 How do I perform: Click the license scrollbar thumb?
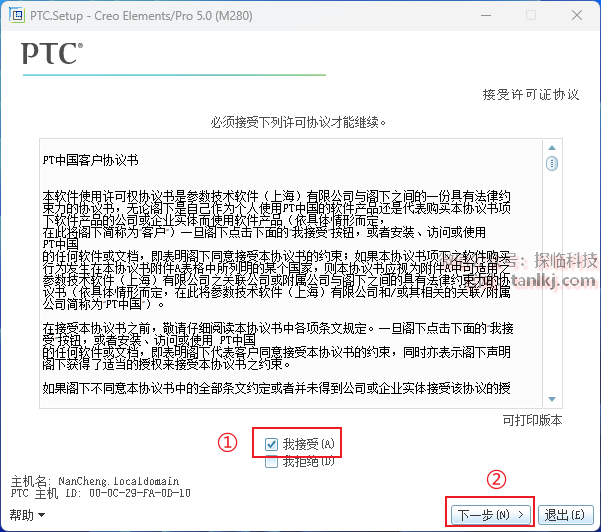(x=551, y=164)
